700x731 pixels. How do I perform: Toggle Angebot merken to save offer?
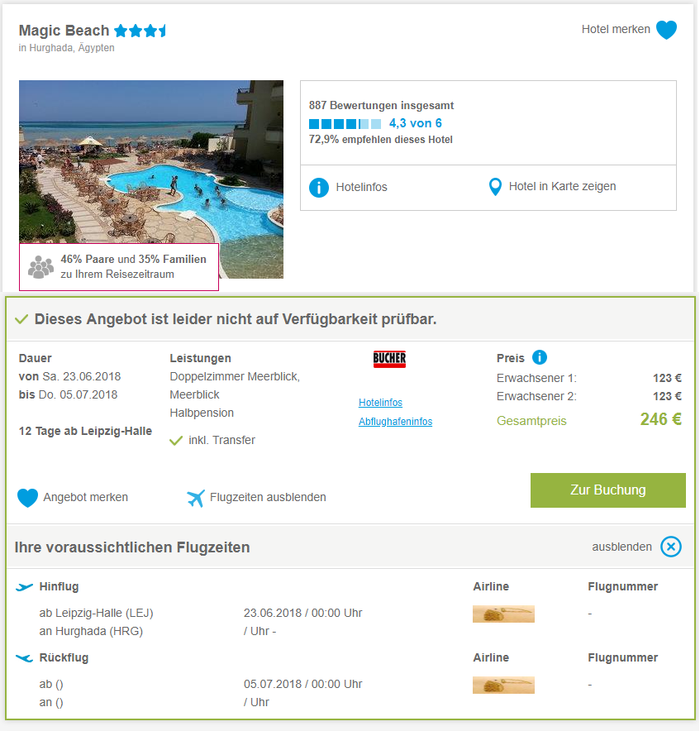[x=86, y=498]
